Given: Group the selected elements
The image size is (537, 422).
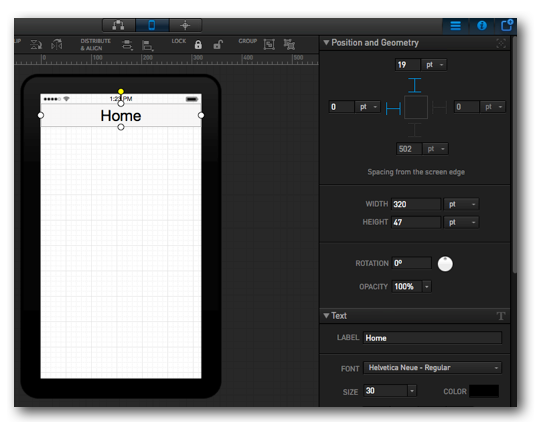Looking at the screenshot, I should pyautogui.click(x=269, y=45).
